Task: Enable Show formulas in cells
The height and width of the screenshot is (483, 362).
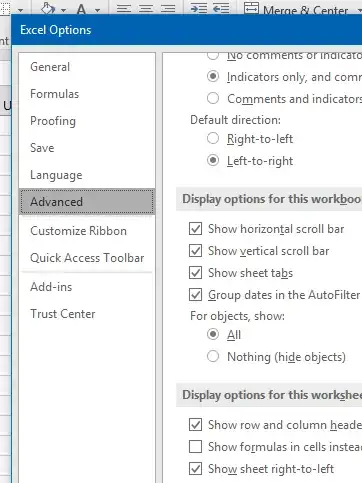Action: pos(195,447)
